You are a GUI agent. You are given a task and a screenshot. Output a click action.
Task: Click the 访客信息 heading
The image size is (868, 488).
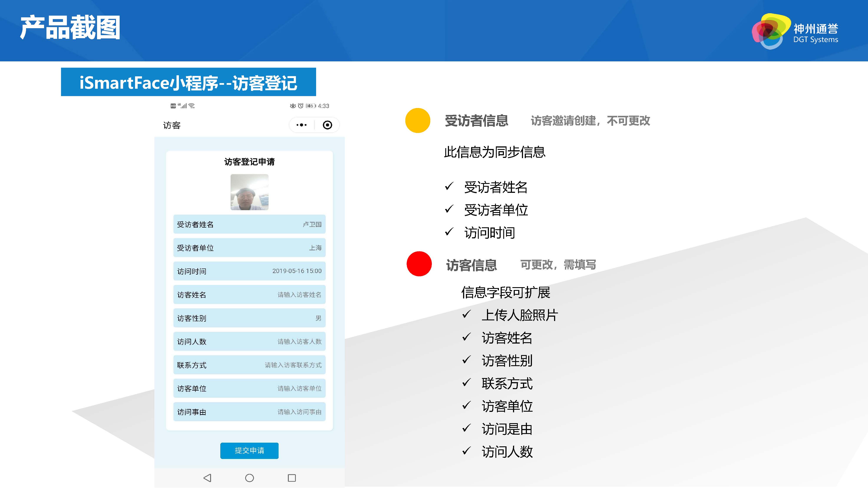(x=471, y=265)
